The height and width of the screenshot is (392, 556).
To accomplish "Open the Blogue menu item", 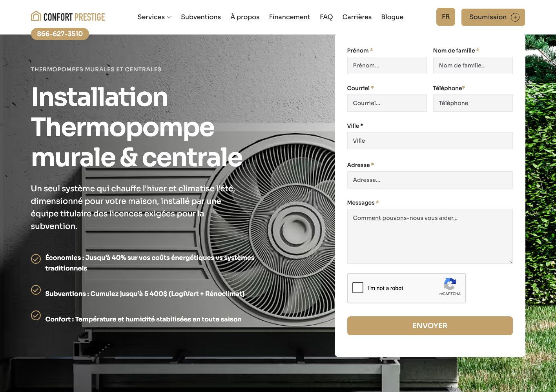I will tap(392, 17).
